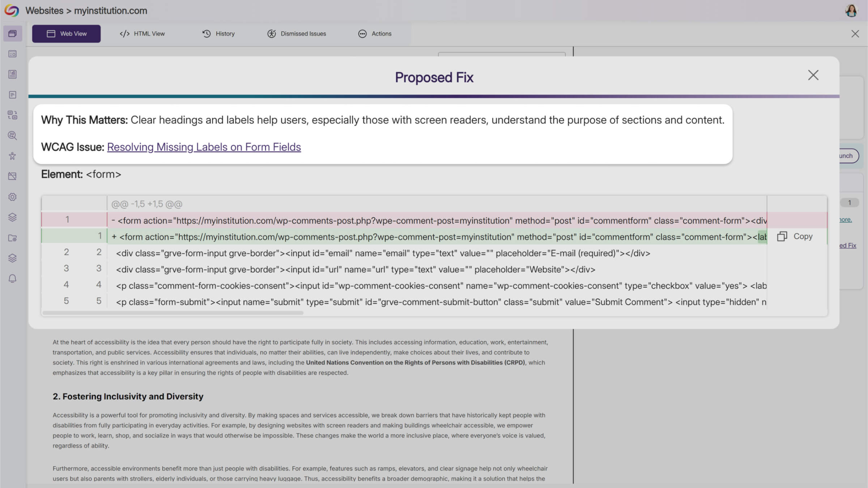Open the notification bell icon in the sidebar

[12, 279]
